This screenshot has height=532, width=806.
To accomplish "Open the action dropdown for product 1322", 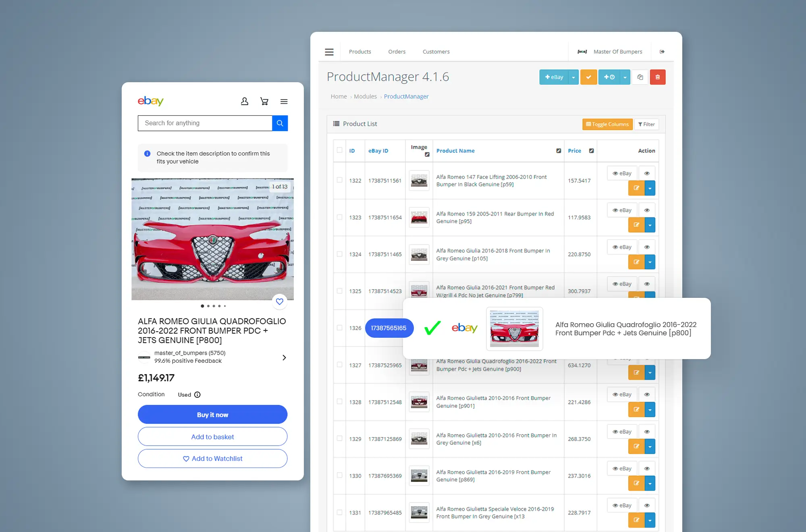I will coord(650,188).
